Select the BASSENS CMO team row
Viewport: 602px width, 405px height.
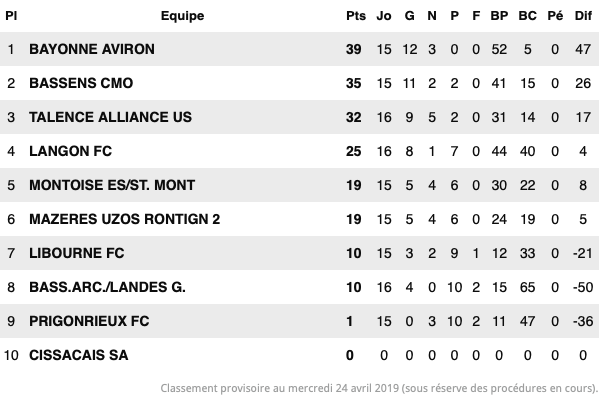(x=299, y=83)
